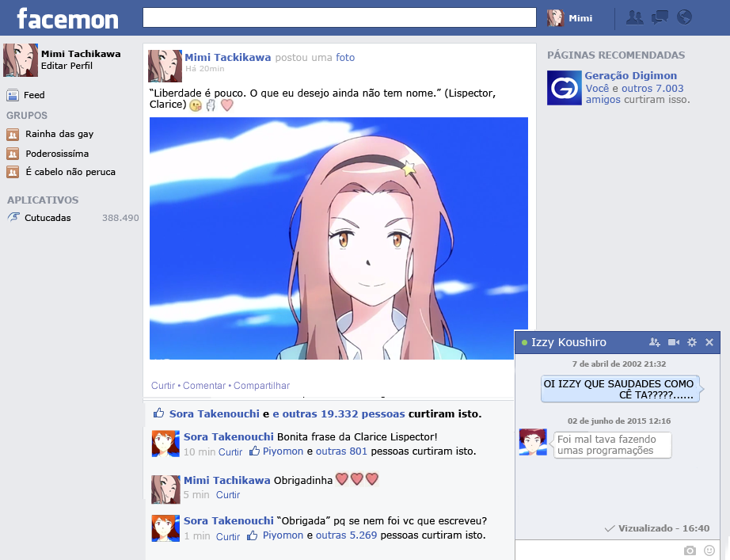The image size is (730, 560).
Task: Open the posted Mimi photo
Action: pyautogui.click(x=338, y=238)
